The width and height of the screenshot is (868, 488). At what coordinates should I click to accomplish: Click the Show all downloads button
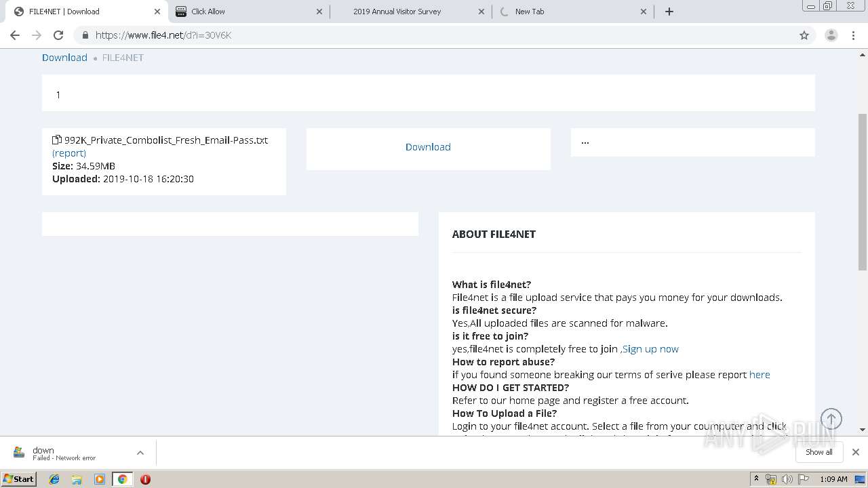point(818,452)
